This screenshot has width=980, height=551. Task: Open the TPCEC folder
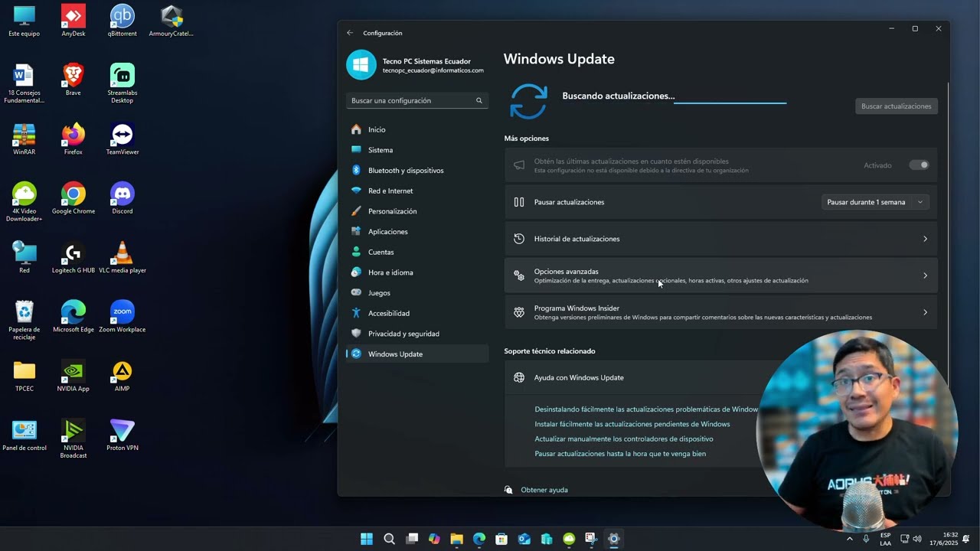24,376
